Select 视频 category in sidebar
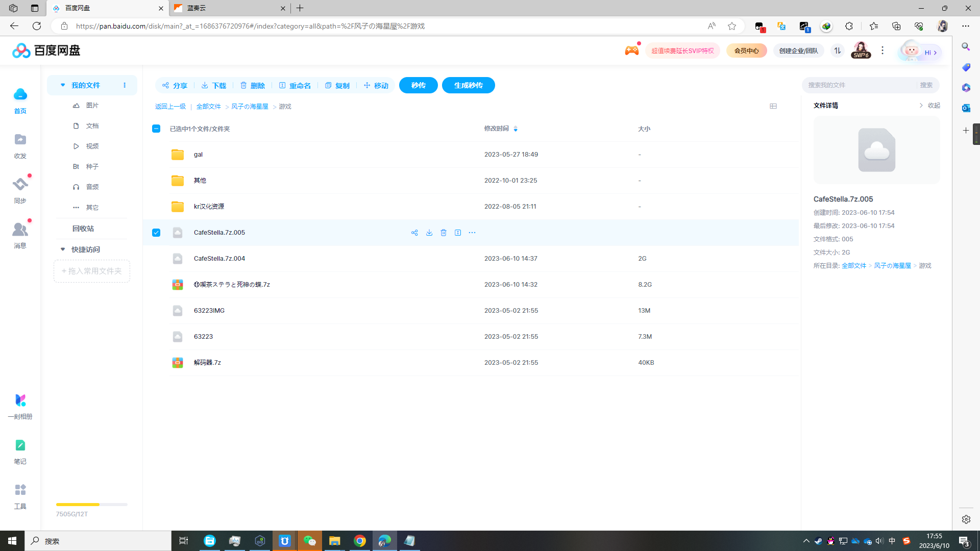 tap(92, 146)
